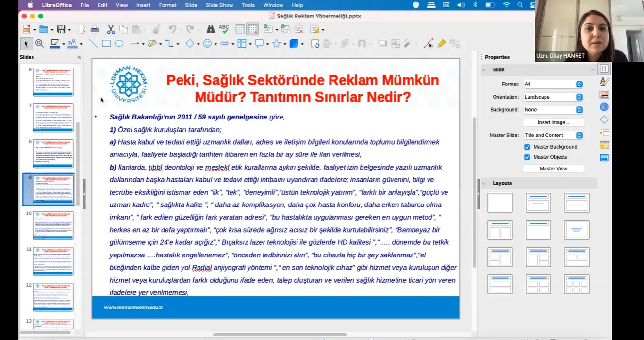Open the Slide Show menu

click(x=219, y=5)
